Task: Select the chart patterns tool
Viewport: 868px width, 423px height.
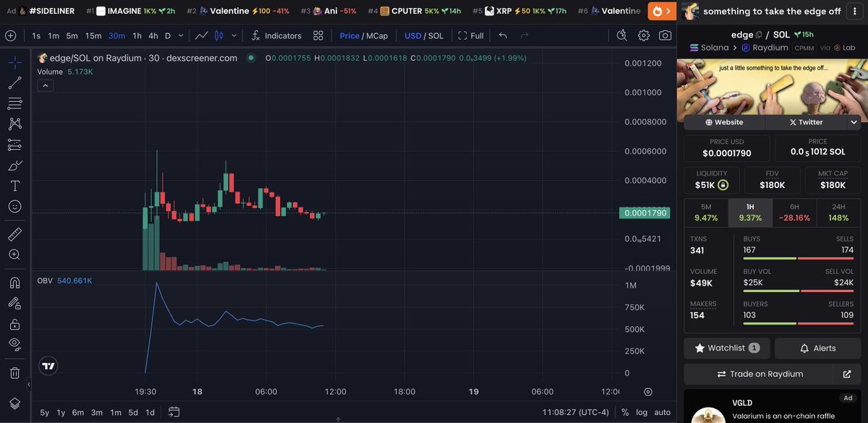Action: [x=14, y=124]
